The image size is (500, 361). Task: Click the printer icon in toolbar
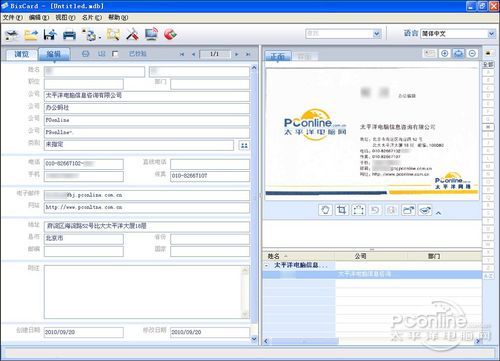point(69,35)
